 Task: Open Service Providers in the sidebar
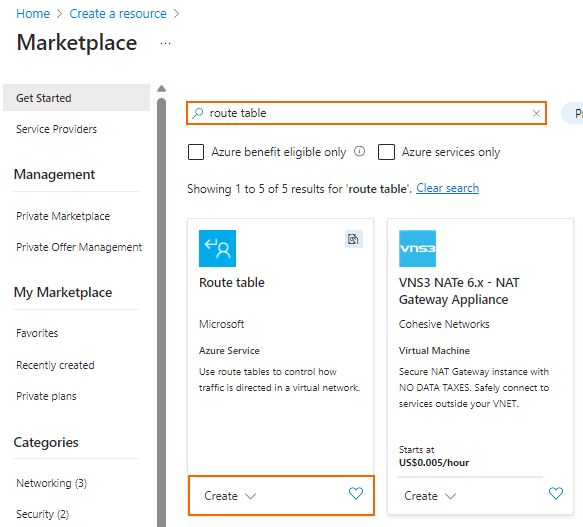(57, 129)
